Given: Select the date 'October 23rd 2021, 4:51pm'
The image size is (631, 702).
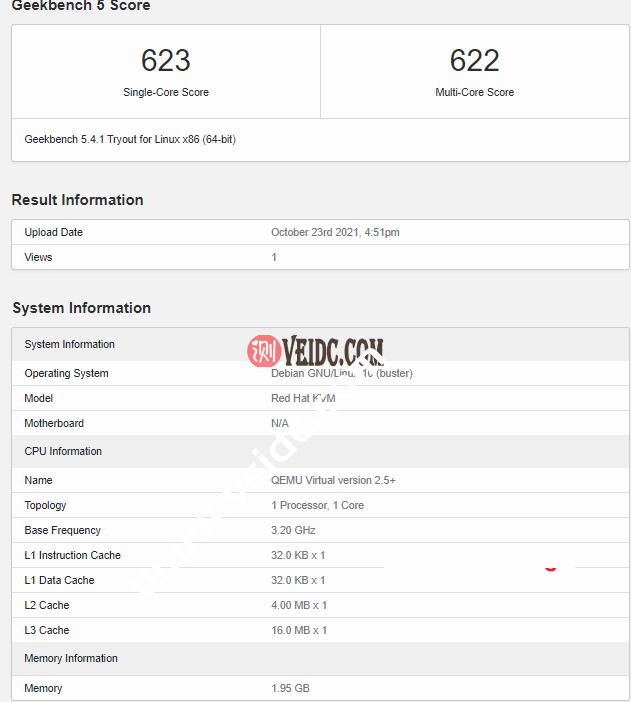Looking at the screenshot, I should pos(335,232).
